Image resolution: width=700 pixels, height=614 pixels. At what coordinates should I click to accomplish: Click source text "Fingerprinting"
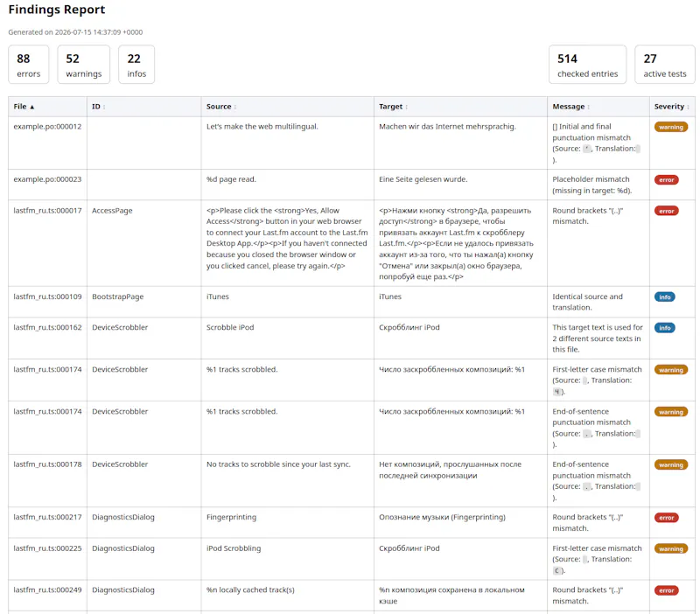231,517
